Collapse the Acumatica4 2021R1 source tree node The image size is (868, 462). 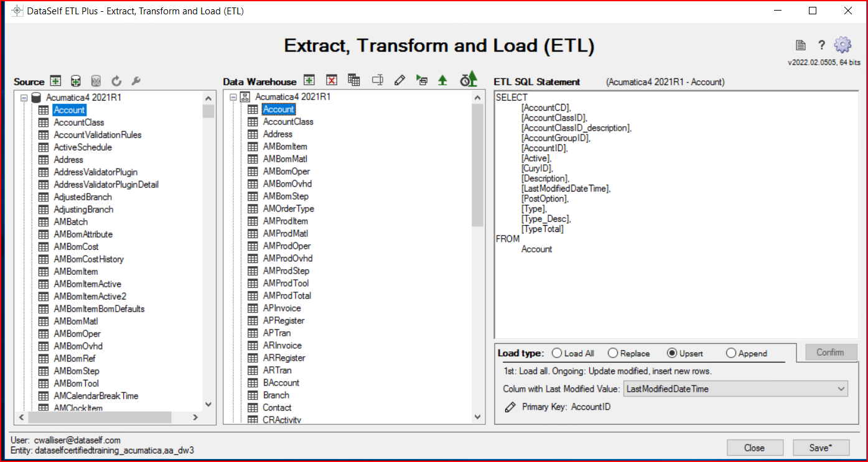(24, 98)
